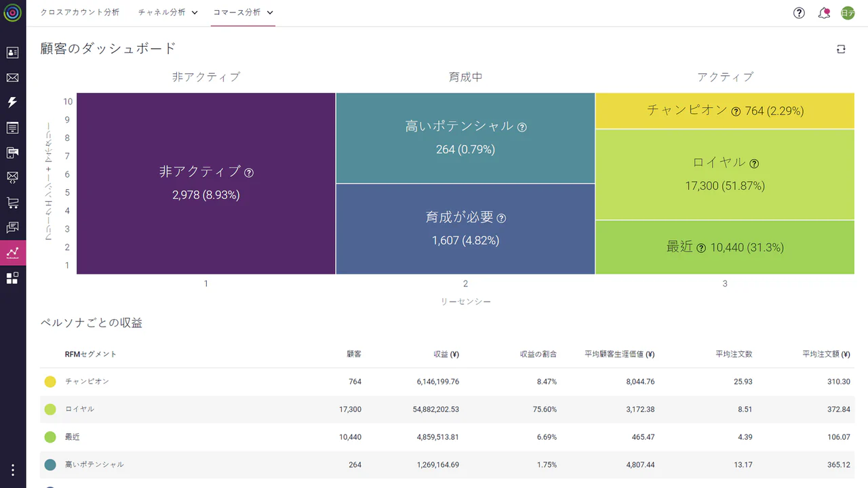Click the yellow チャンピオン row color dot
Viewport: 868px width, 488px height.
click(x=50, y=382)
